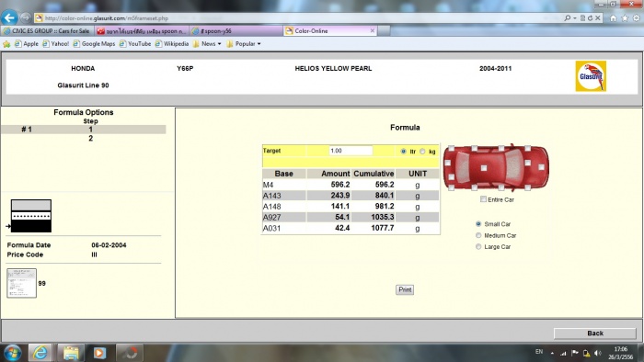
Task: Click the Print button
Action: tap(405, 289)
